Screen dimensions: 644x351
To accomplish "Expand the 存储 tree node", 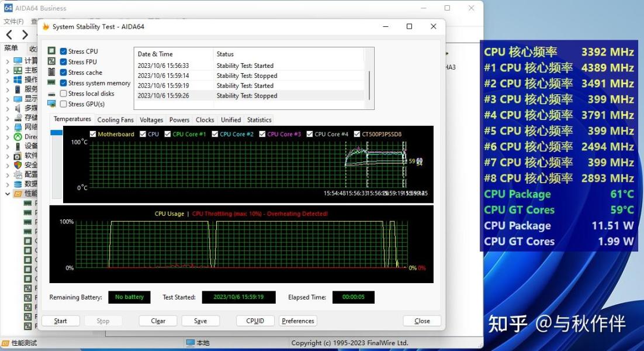I will click(8, 118).
